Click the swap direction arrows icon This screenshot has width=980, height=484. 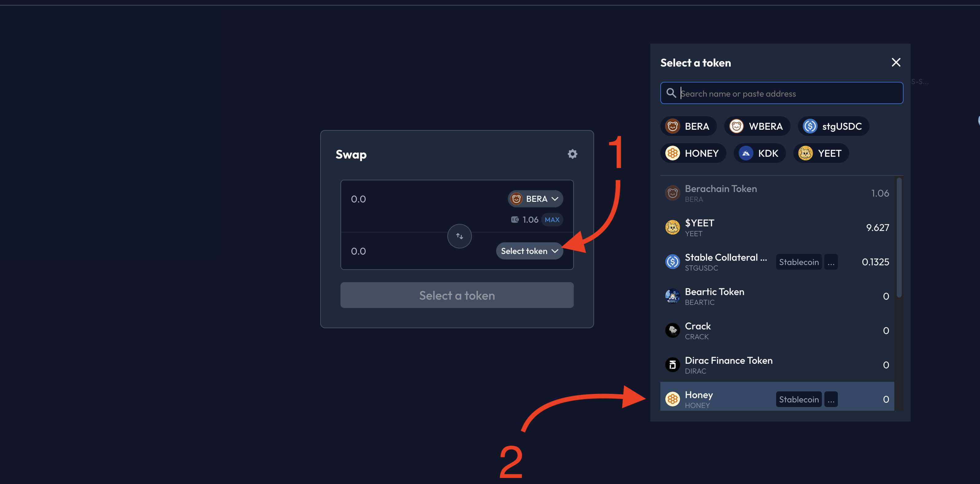459,236
